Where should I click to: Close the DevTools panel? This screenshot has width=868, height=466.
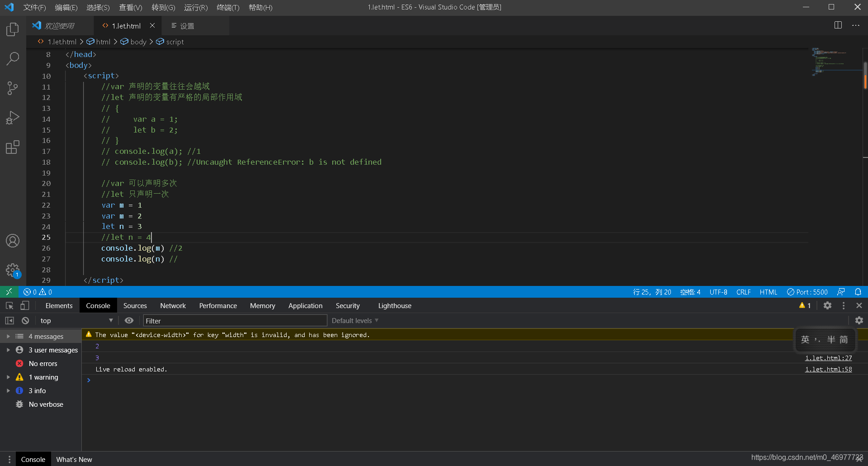(859, 305)
